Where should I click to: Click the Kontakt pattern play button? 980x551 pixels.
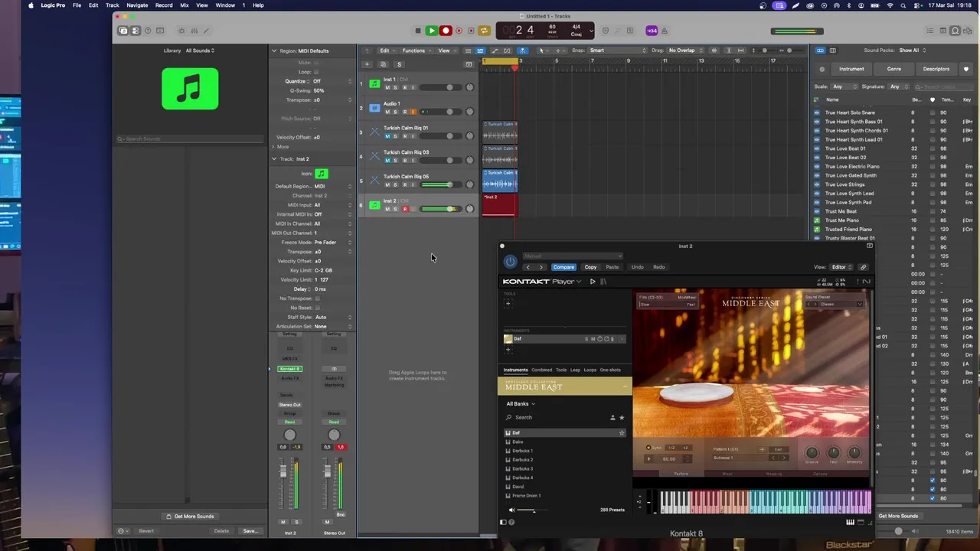[649, 458]
